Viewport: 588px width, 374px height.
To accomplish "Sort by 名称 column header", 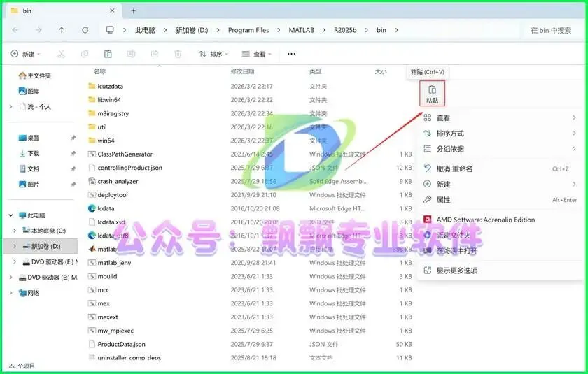I will 99,71.
